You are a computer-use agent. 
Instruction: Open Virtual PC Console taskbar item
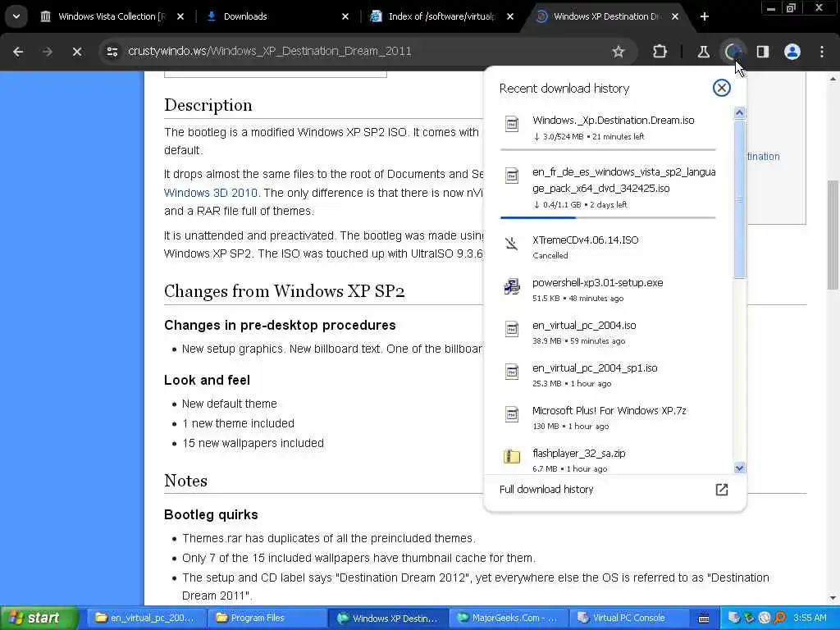628,619
